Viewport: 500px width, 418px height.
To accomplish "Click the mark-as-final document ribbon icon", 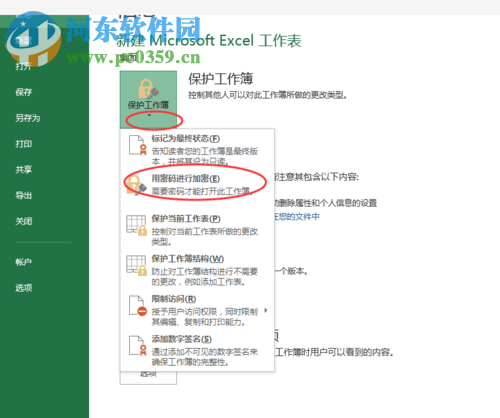I will pos(138,145).
